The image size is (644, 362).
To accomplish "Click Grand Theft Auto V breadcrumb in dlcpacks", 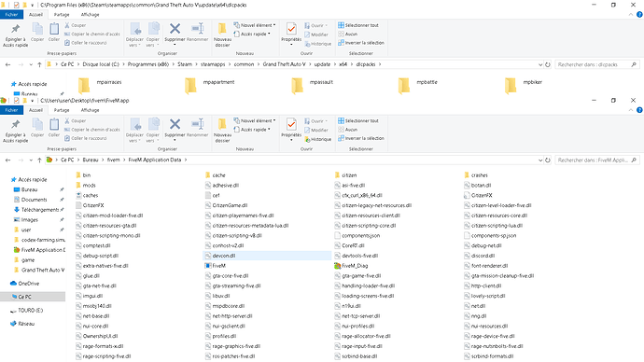I will click(x=285, y=64).
